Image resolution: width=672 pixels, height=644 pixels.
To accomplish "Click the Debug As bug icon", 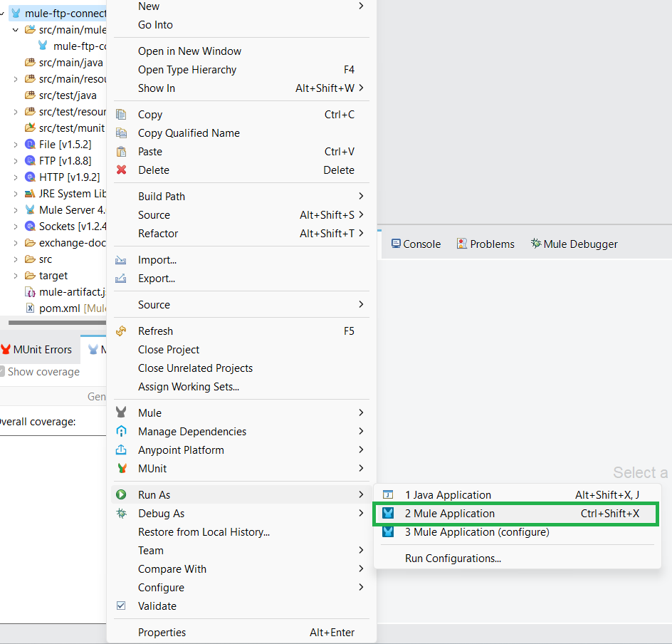I will point(122,514).
